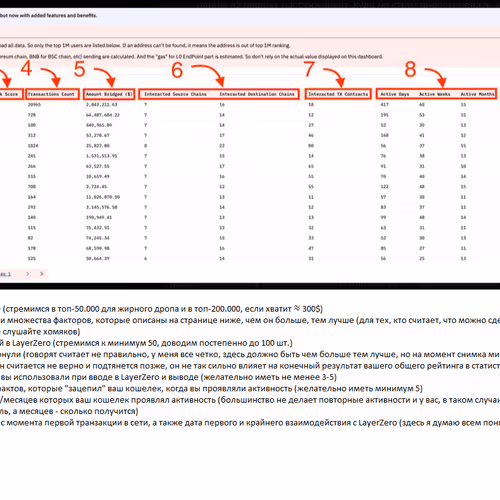This screenshot has width=500, height=500.
Task: Select Active Weeks value 60
Action: click(x=422, y=105)
